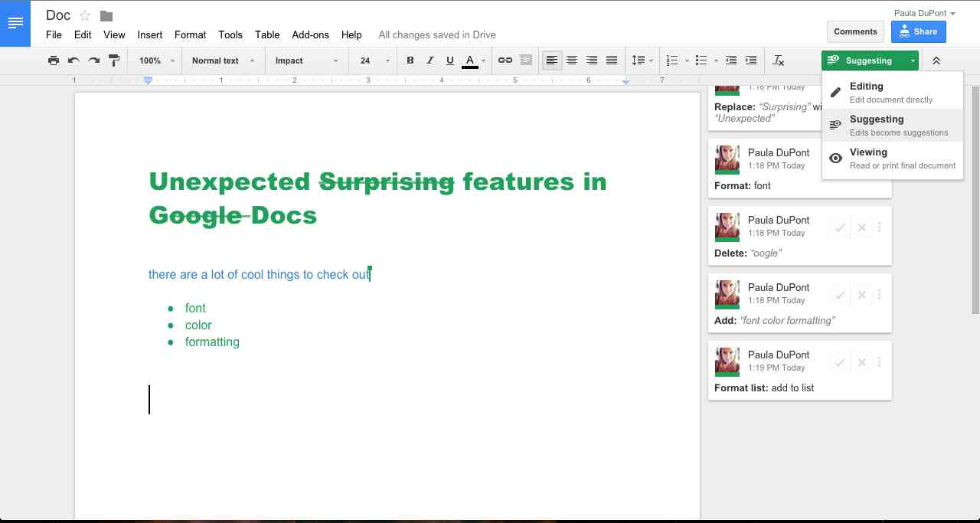The image size is (980, 523).
Task: Accept the Add font color formatting suggestion
Action: [840, 295]
